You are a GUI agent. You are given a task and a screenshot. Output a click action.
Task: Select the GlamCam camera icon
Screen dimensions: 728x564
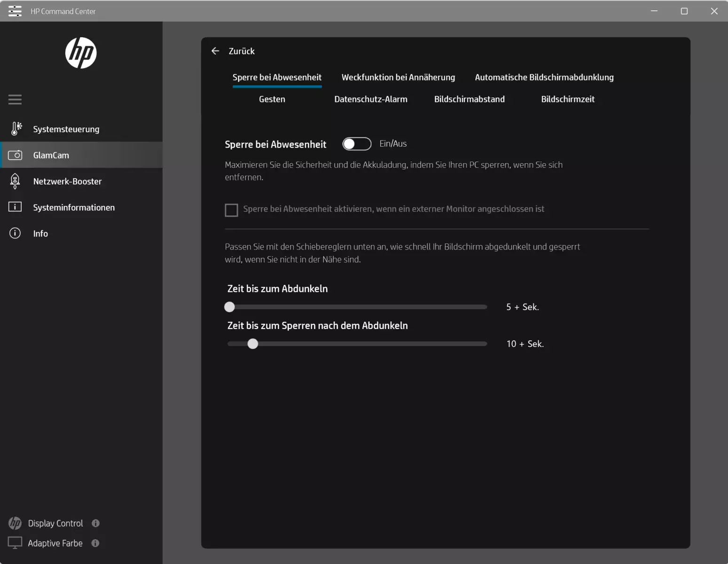[x=15, y=155]
